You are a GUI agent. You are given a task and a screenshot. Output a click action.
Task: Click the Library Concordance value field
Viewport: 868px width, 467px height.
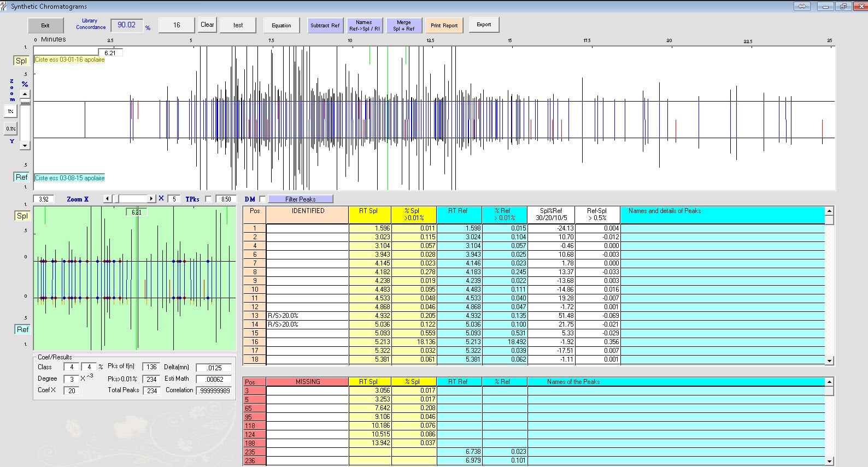[127, 25]
